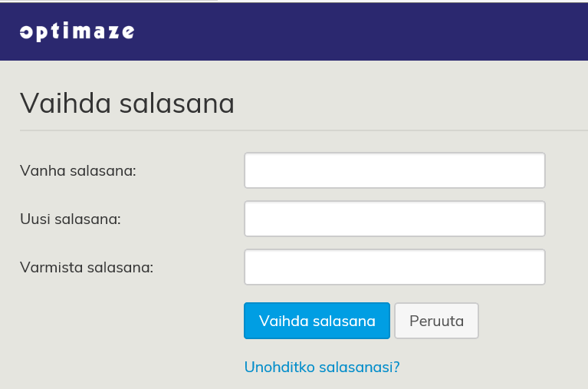Submit the password change form

coord(317,321)
